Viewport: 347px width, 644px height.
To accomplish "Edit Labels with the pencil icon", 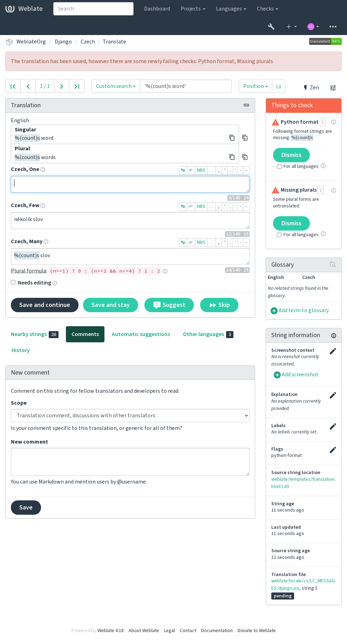I will click(x=333, y=426).
